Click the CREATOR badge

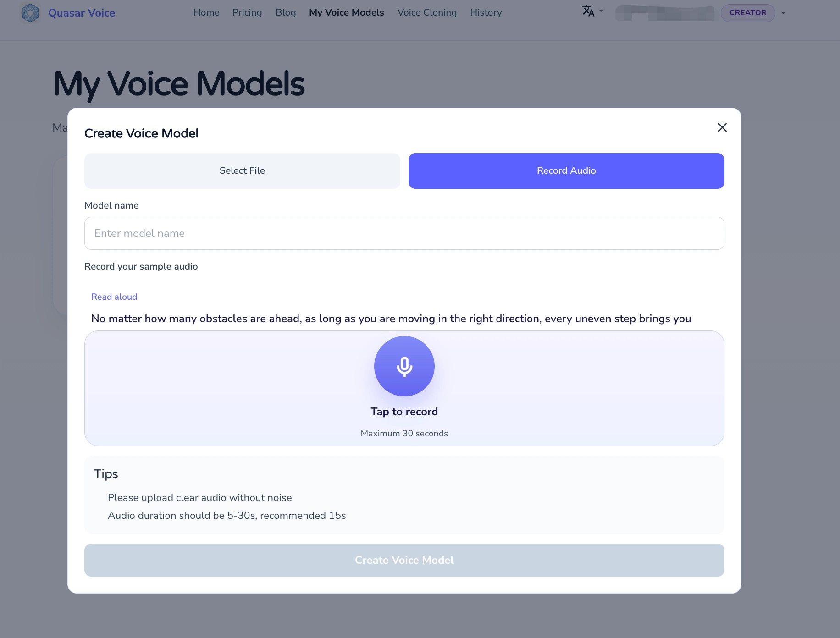(x=748, y=12)
